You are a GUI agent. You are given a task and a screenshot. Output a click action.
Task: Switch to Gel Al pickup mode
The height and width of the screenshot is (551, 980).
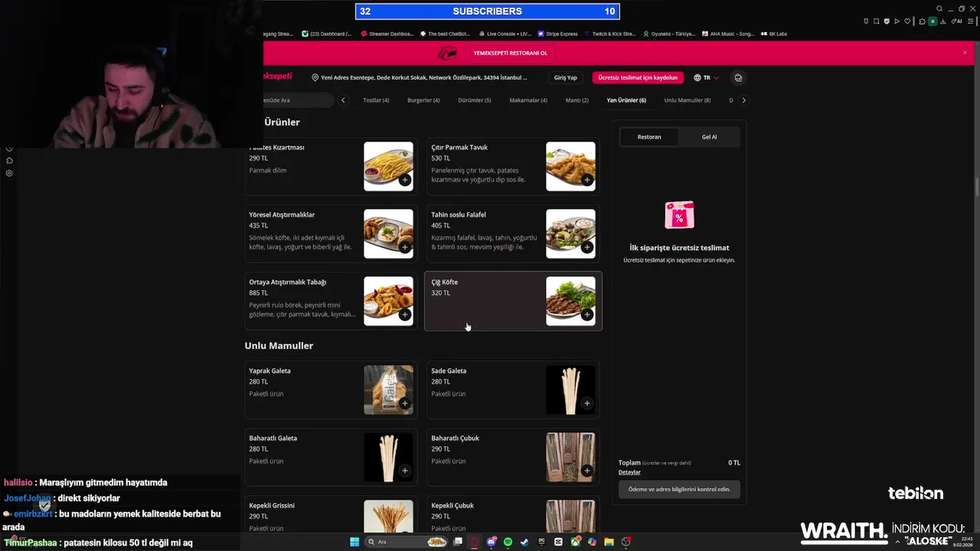pyautogui.click(x=709, y=137)
